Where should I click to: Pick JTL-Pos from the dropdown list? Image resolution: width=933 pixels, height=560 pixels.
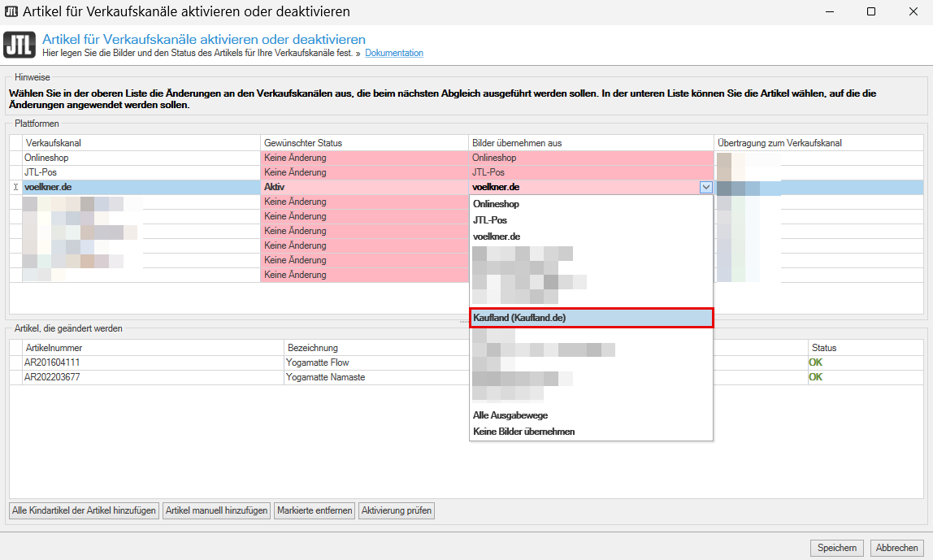[x=489, y=220]
